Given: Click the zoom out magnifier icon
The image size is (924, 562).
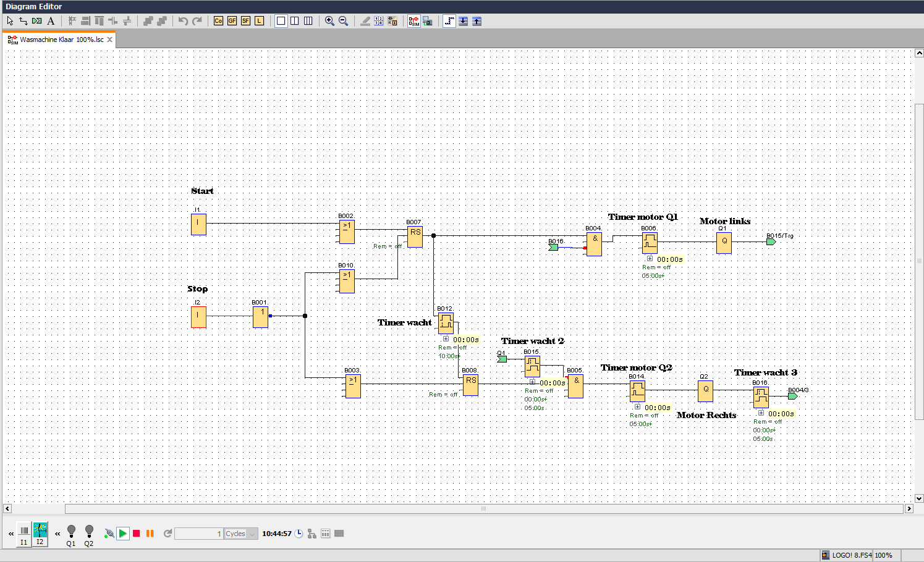Looking at the screenshot, I should click(x=343, y=21).
